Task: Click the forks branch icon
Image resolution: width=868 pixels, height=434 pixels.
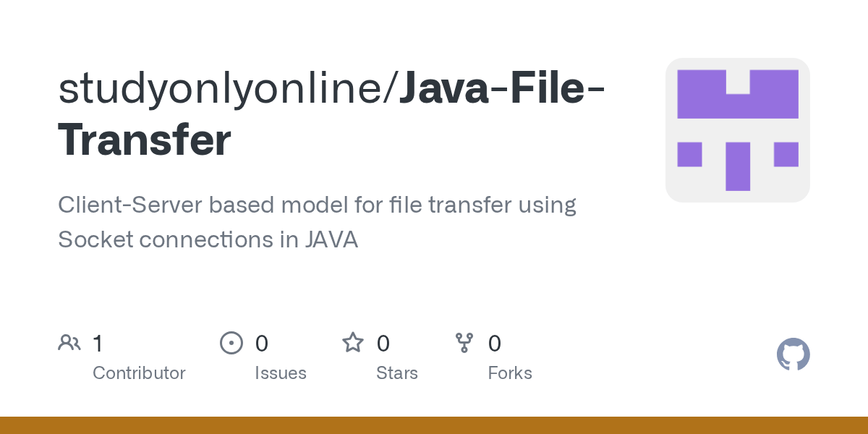Action: [464, 343]
